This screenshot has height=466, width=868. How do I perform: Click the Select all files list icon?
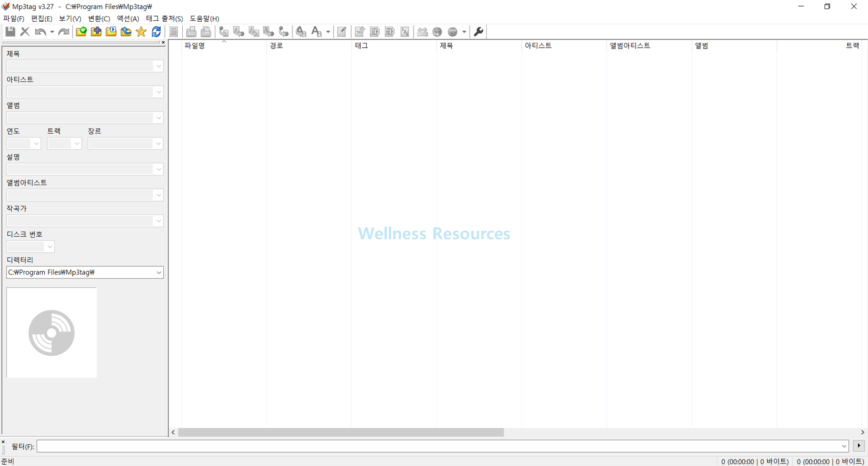174,32
